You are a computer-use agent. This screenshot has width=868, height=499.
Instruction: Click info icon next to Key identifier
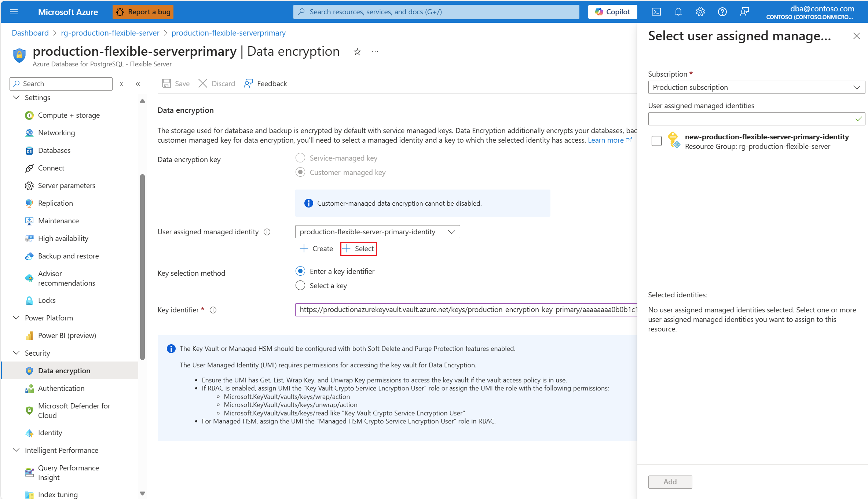pyautogui.click(x=213, y=310)
